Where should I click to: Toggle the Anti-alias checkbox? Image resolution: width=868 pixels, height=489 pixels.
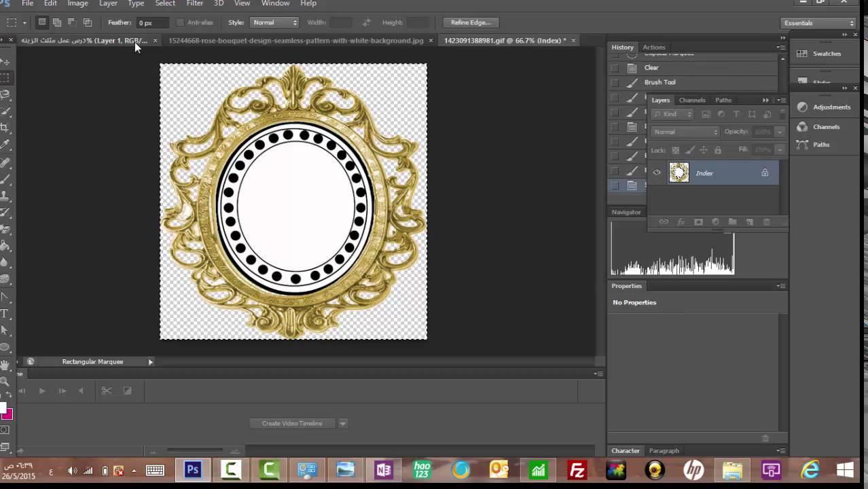180,22
